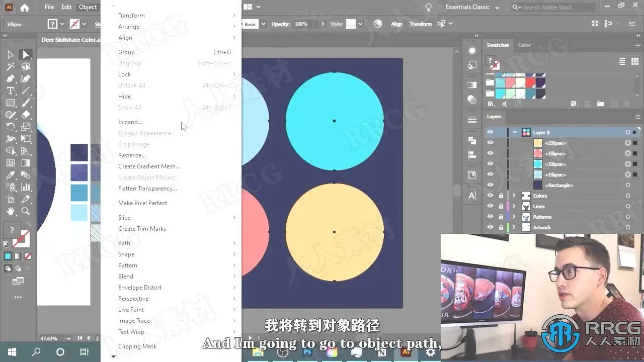Select the Shape Builder tool
This screenshot has width=644, height=362.
coord(10,151)
